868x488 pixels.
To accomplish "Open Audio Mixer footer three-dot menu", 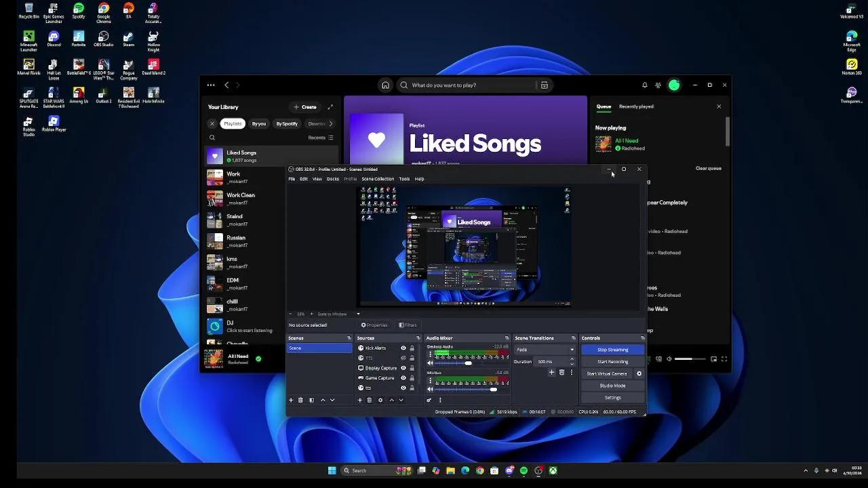I will pos(440,400).
